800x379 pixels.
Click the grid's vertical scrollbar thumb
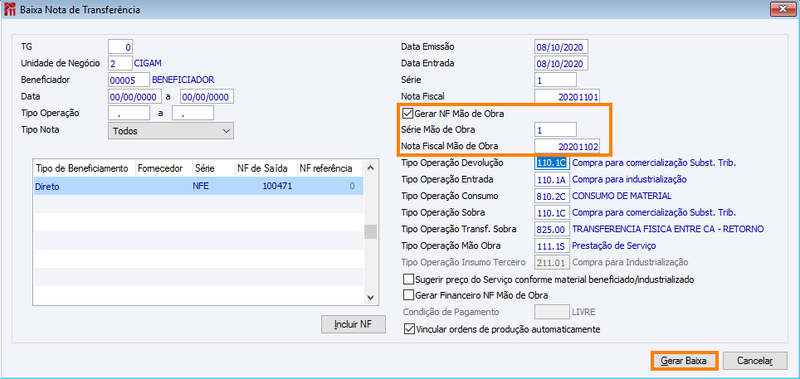[371, 232]
